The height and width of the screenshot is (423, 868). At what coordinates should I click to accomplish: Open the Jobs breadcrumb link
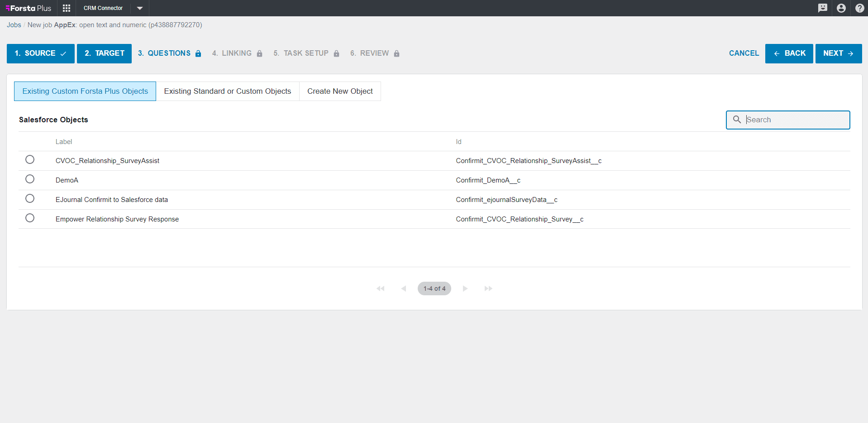(14, 25)
